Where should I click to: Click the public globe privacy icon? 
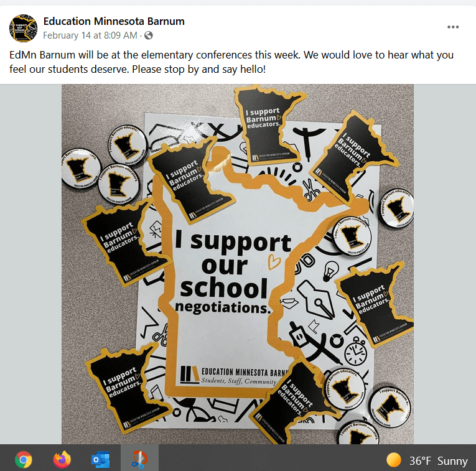[149, 35]
